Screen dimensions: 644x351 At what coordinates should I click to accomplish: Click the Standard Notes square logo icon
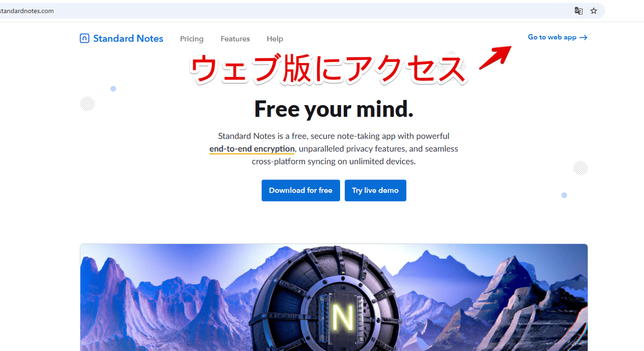point(85,38)
